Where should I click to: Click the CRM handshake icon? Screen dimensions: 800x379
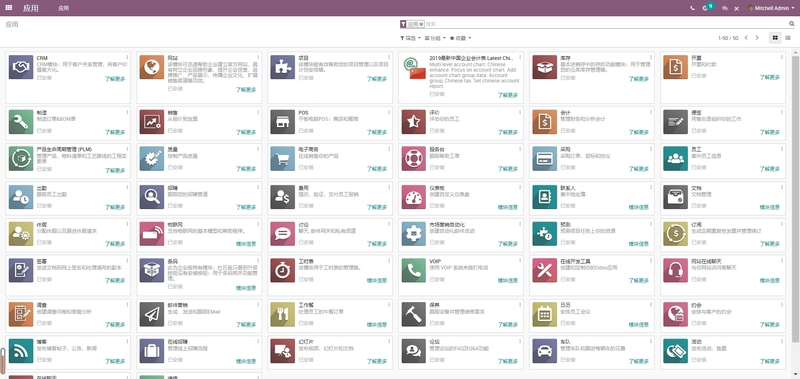pyautogui.click(x=21, y=67)
